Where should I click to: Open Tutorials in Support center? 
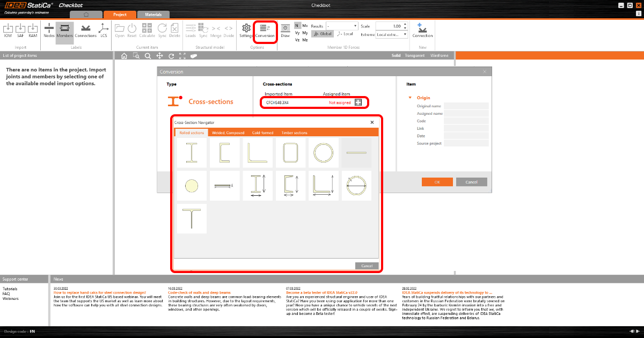point(10,289)
